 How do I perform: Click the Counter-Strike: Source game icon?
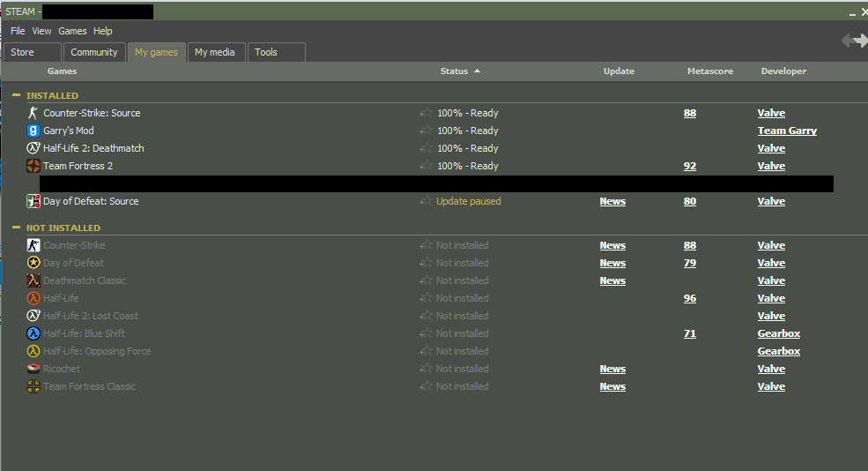coord(33,113)
